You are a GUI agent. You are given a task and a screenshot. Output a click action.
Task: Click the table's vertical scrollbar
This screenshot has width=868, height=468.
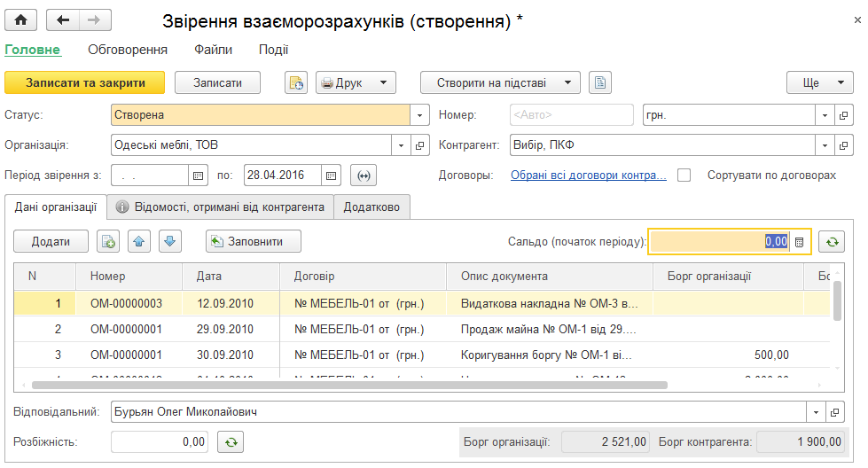point(837,301)
